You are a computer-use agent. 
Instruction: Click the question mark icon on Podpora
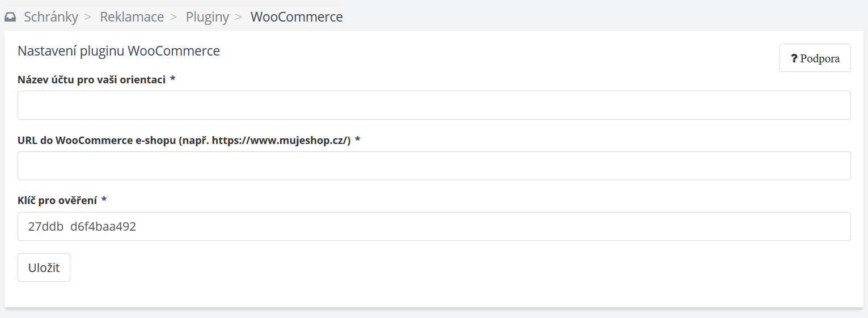click(x=794, y=58)
